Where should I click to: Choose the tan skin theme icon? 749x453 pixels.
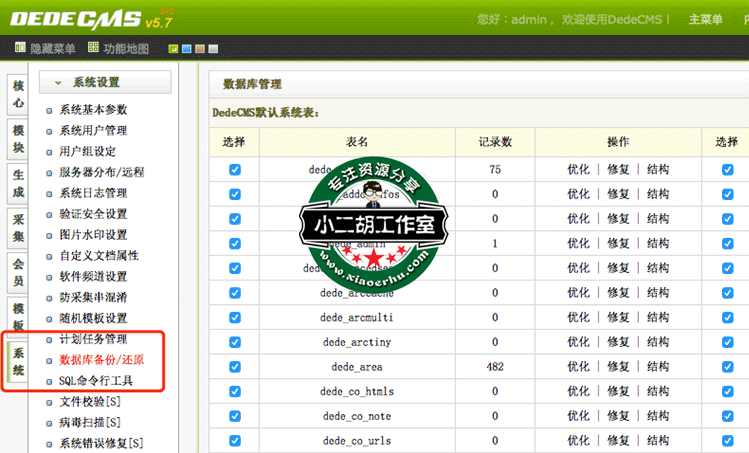point(200,48)
